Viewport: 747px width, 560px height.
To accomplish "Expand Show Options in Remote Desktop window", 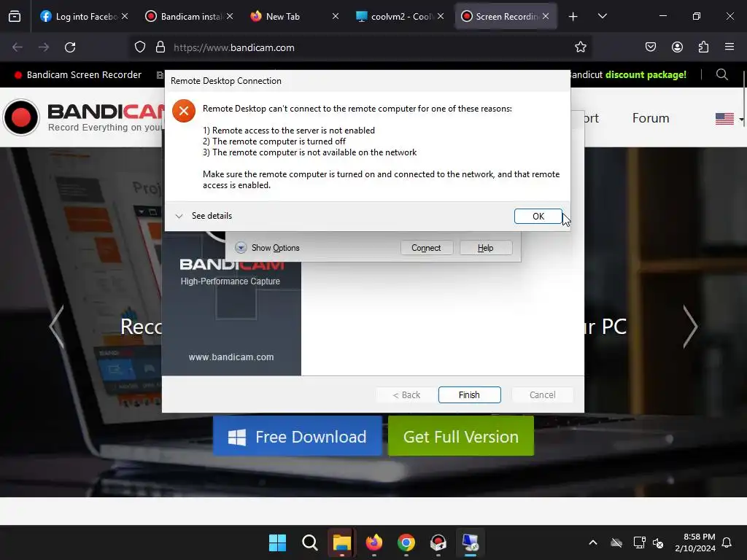I will (267, 248).
